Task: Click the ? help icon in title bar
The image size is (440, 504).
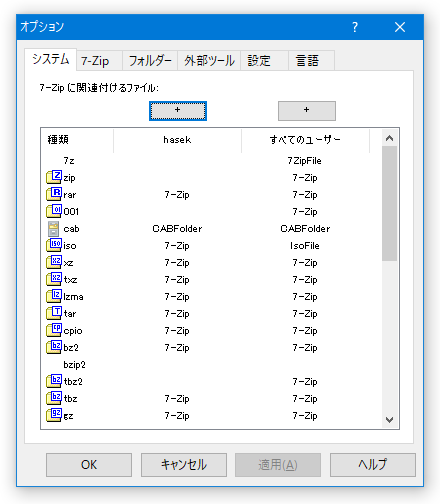Action: [x=355, y=27]
